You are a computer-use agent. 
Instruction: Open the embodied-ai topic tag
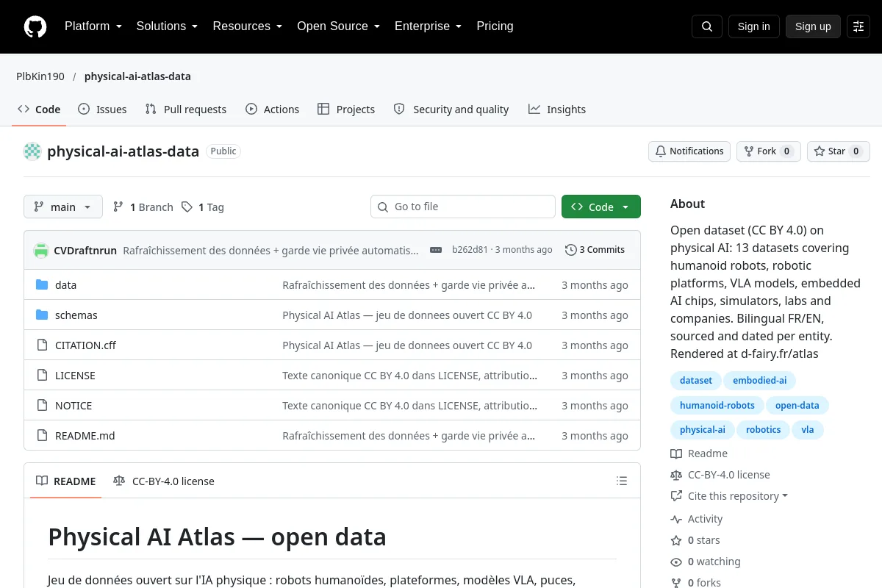[x=760, y=381]
